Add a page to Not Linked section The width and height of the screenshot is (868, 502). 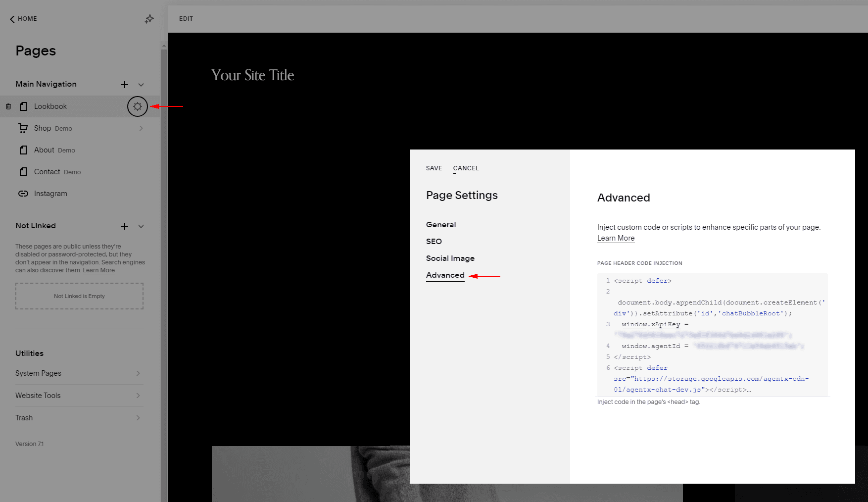point(125,226)
